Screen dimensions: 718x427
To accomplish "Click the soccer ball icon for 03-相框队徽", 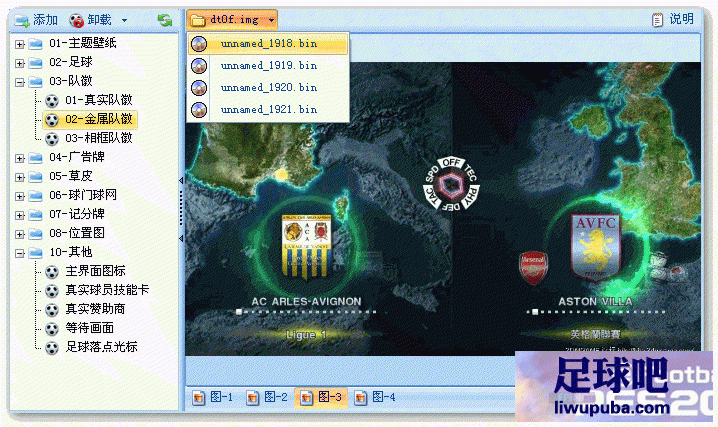I will (52, 139).
